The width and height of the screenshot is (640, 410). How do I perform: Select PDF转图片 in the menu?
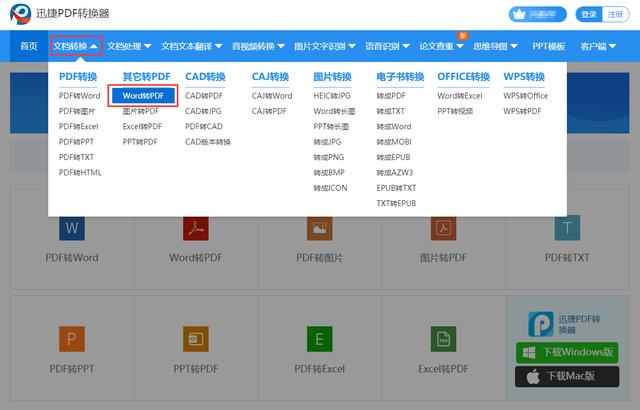tap(77, 111)
